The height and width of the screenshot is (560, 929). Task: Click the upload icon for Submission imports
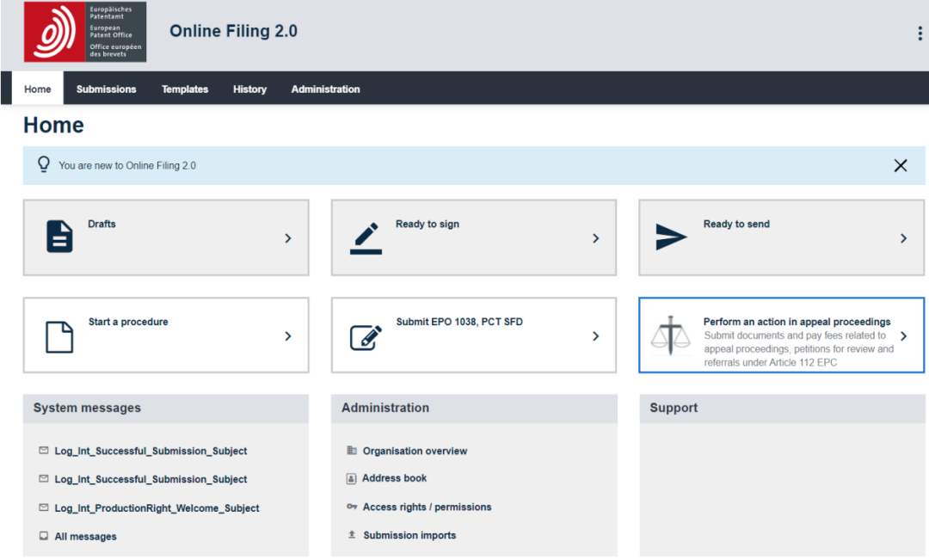point(351,534)
